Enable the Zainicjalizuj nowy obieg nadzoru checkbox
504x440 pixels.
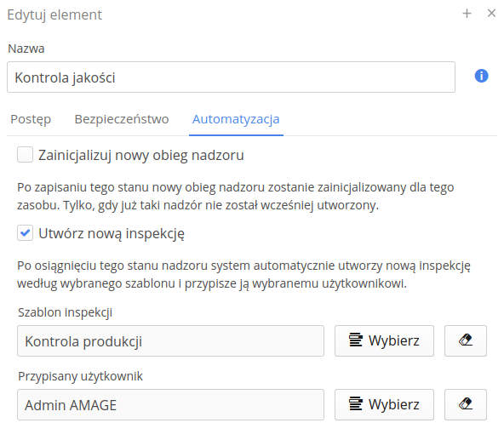tap(25, 155)
